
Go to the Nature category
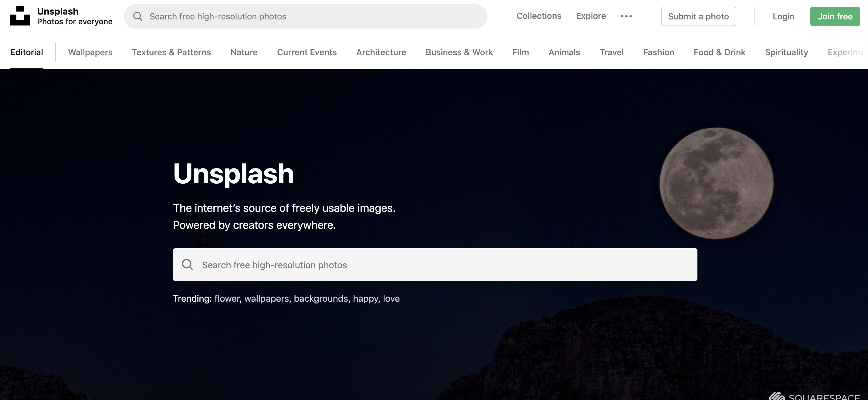(244, 52)
